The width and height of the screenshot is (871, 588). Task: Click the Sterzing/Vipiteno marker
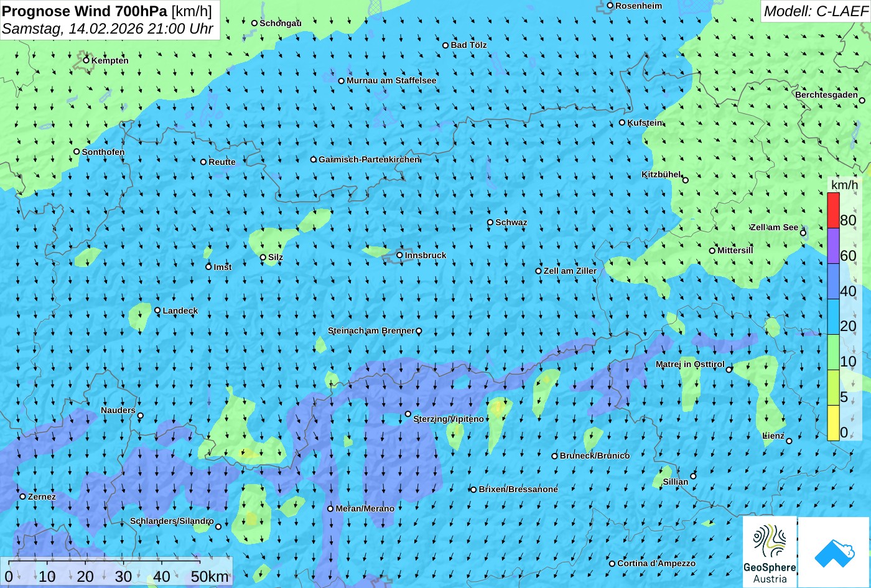[x=408, y=414]
